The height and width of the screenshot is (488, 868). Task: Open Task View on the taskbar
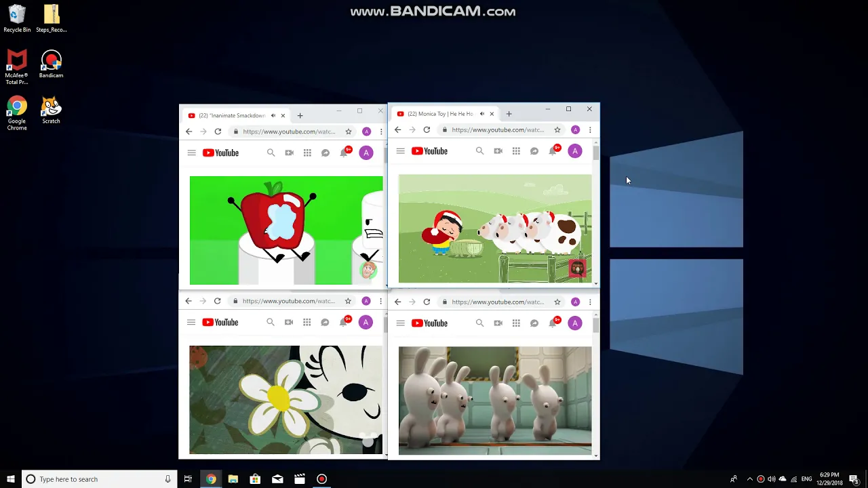click(x=188, y=479)
